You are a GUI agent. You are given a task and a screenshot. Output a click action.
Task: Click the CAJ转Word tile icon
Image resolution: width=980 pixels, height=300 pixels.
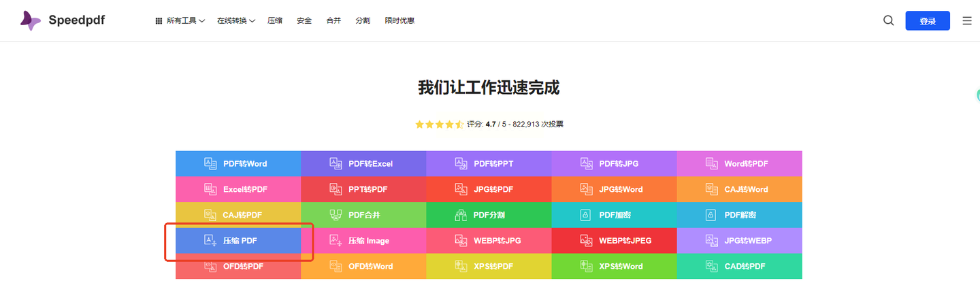click(711, 189)
